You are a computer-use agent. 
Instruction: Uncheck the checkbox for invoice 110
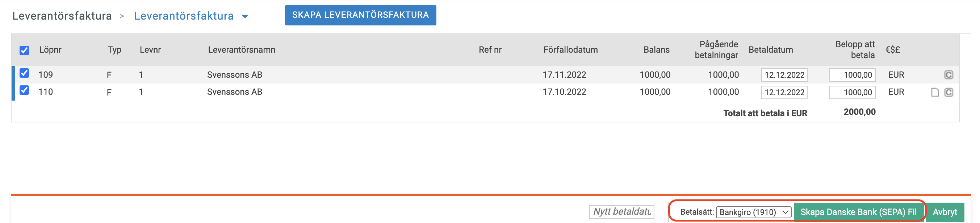[x=24, y=90]
